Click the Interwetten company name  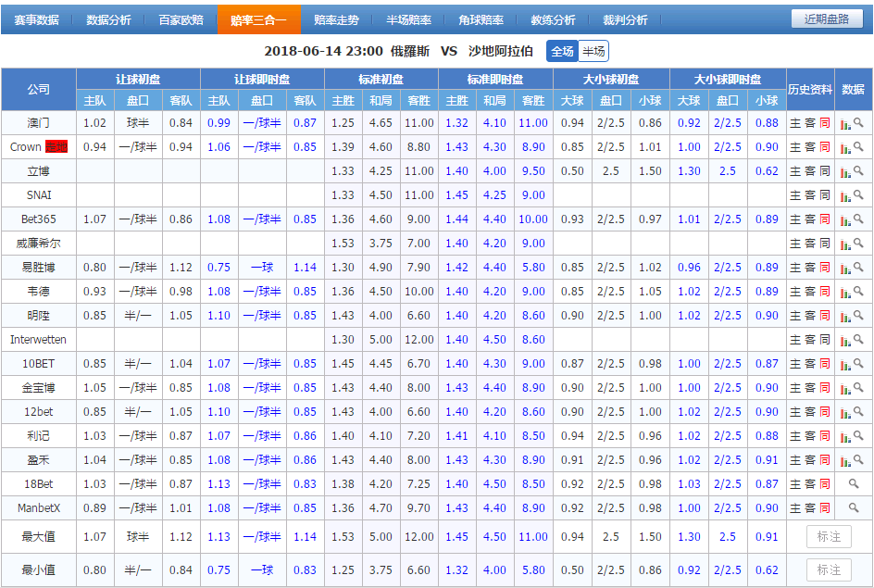(x=39, y=340)
